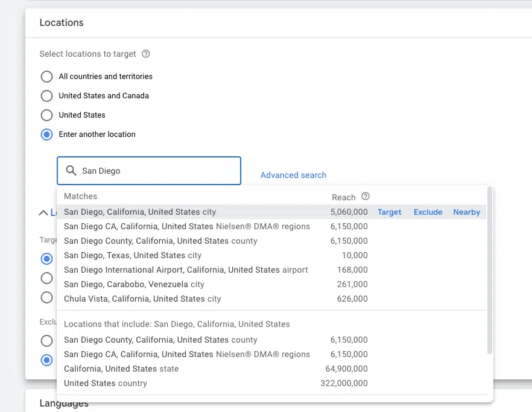
Task: Select second Exclude radio option
Action: tap(46, 360)
